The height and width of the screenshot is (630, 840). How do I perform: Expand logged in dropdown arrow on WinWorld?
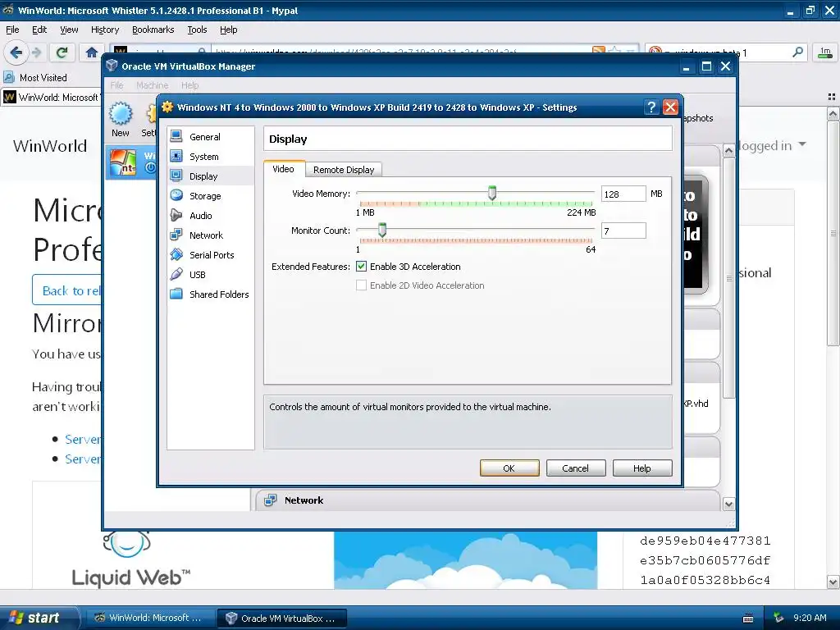(x=802, y=144)
